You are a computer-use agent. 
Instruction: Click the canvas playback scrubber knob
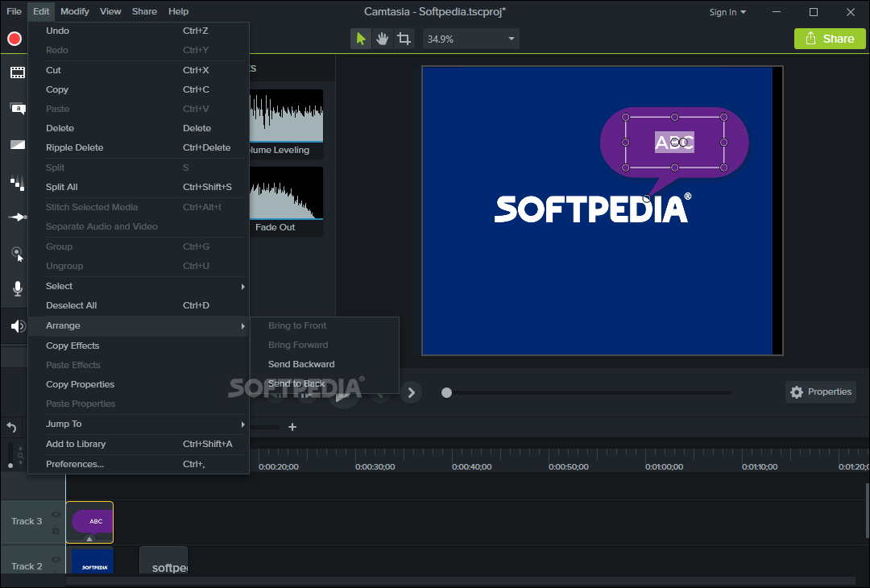tap(446, 393)
